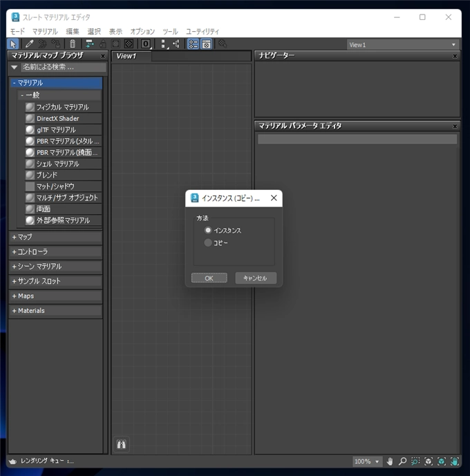Open the 100% zoom dropdown
Screen dimensions: 470x476
click(x=367, y=461)
